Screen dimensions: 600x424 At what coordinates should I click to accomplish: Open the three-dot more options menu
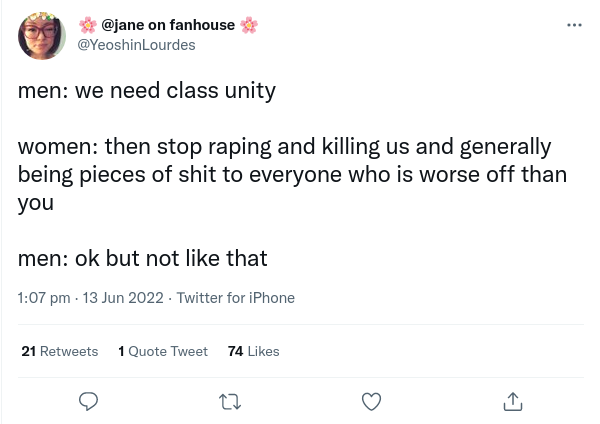(x=574, y=25)
